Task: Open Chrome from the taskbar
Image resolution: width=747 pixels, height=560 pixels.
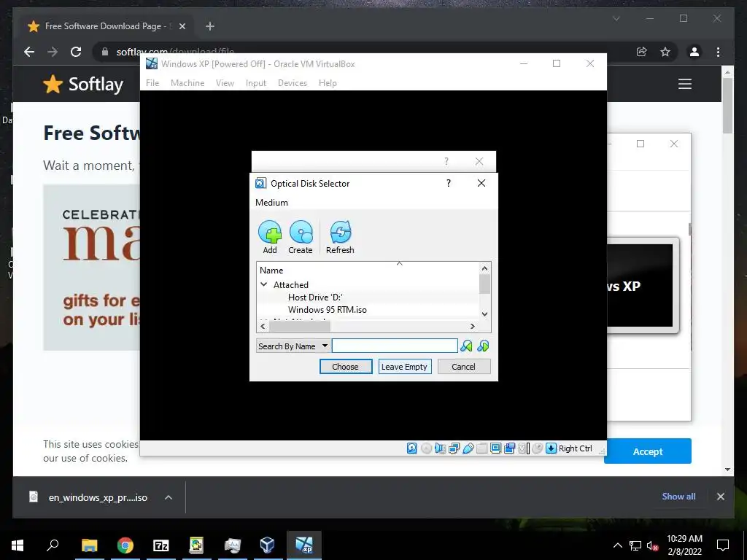Action: 125,545
